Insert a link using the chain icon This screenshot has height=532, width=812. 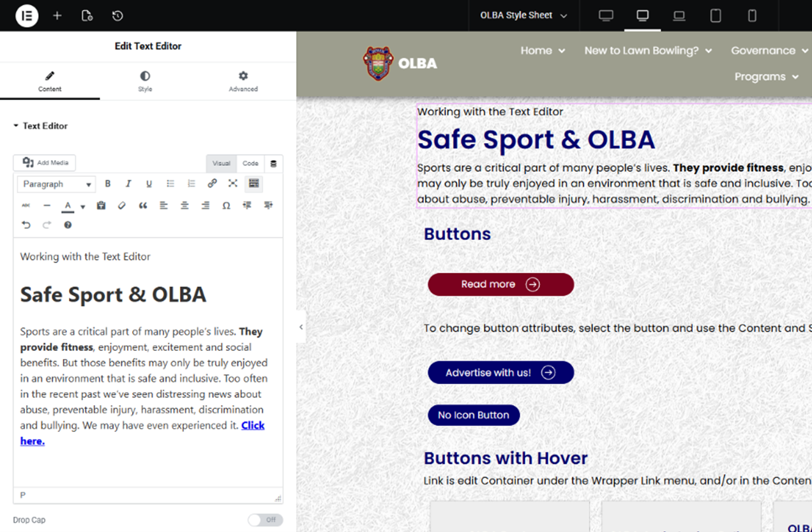tap(212, 184)
